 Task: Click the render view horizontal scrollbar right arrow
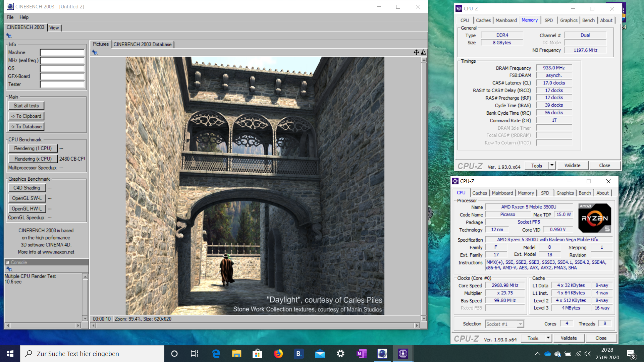coord(417,325)
